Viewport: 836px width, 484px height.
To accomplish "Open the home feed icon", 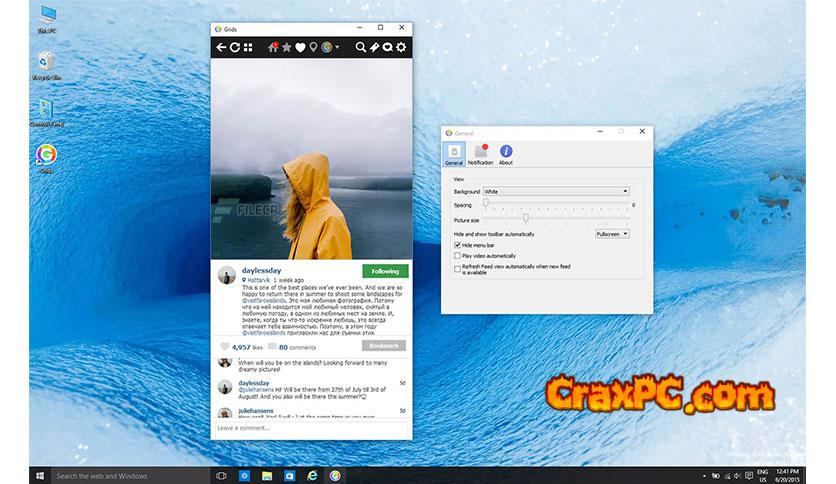I will pos(272,47).
